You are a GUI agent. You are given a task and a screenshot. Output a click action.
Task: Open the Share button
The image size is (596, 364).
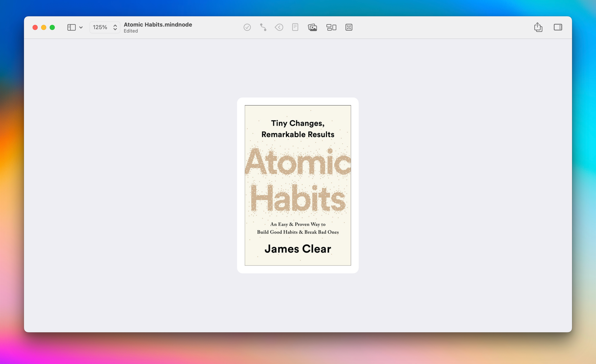tap(538, 27)
